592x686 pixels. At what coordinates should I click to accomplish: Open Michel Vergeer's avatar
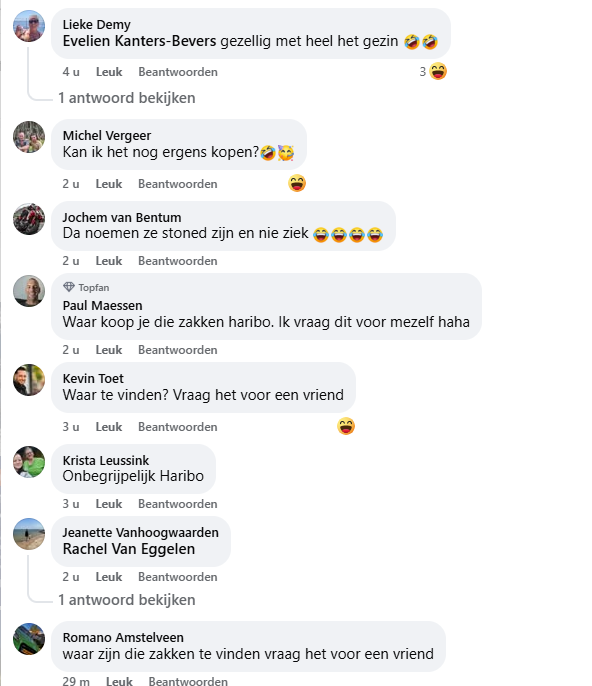[29, 137]
